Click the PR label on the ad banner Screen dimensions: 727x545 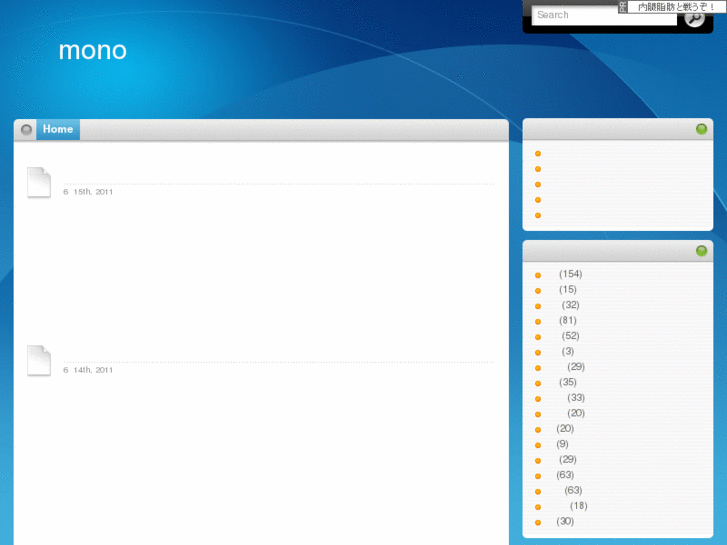click(623, 7)
